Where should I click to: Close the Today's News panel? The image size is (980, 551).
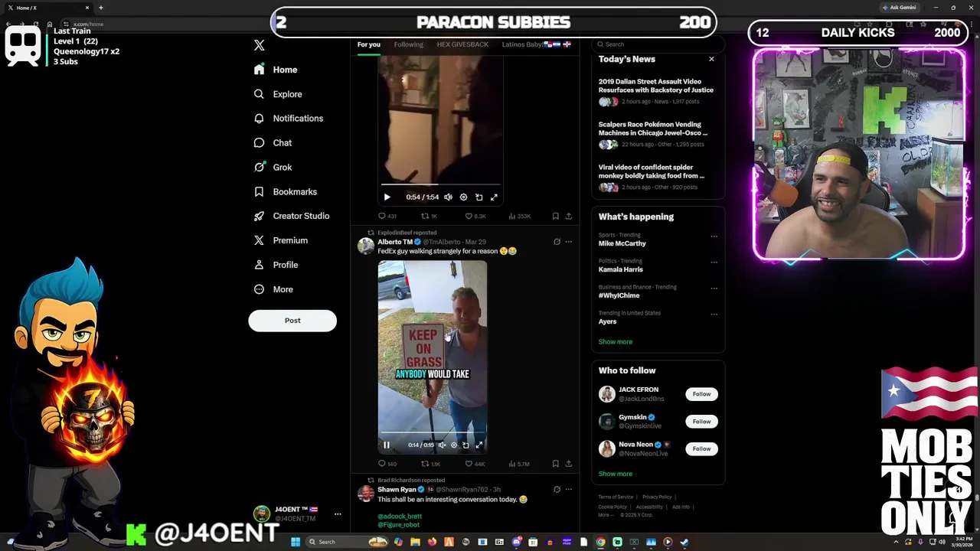[x=711, y=59]
